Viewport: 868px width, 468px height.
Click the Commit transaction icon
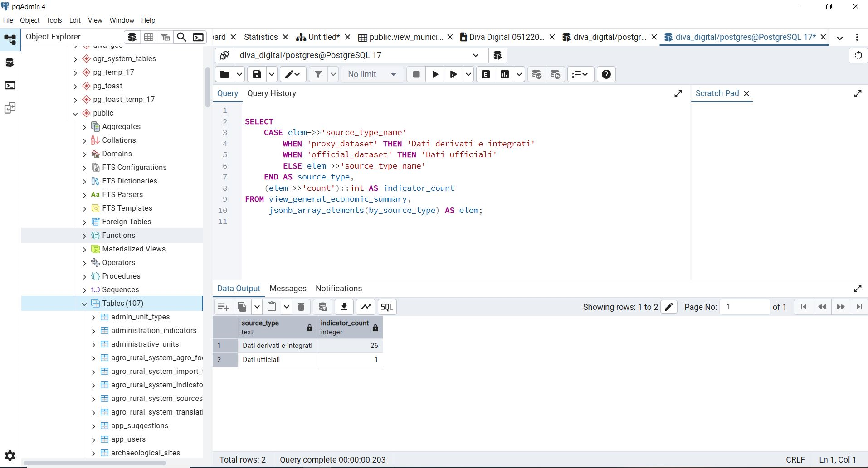[536, 74]
